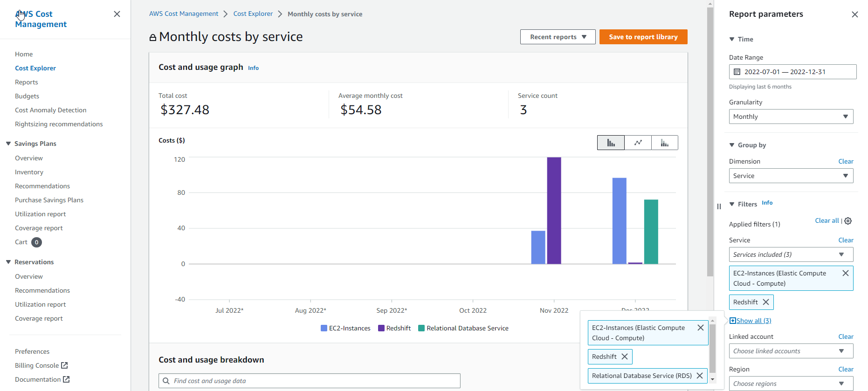Click Clear all filters link
The height and width of the screenshot is (391, 868).
[827, 220]
